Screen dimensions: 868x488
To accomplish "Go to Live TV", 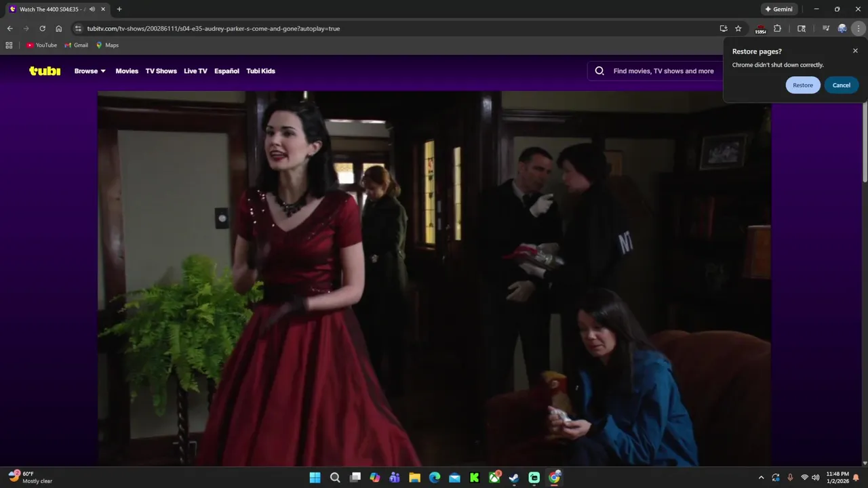I will 195,70.
